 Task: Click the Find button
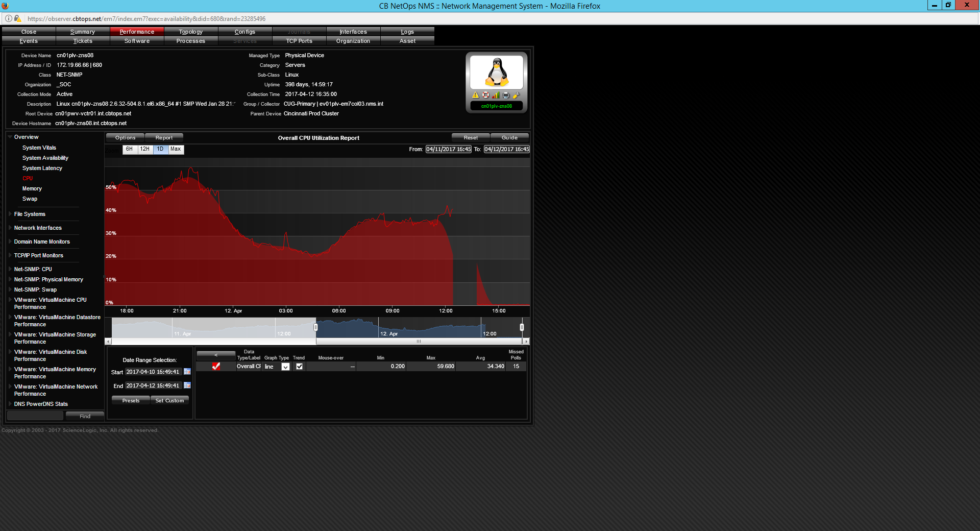[x=85, y=416]
